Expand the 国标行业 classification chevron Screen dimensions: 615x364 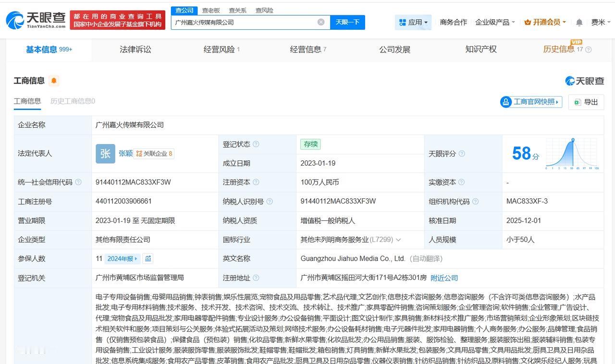[x=398, y=240]
